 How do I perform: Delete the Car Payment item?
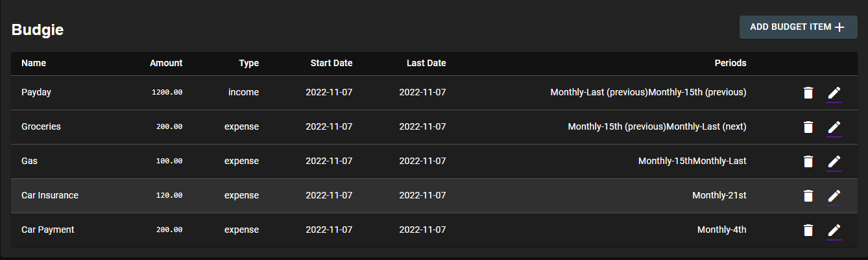808,230
